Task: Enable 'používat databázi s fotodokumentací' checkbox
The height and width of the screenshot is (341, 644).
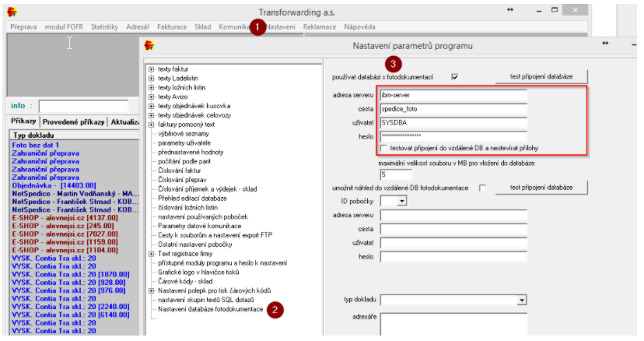Action: pos(455,76)
